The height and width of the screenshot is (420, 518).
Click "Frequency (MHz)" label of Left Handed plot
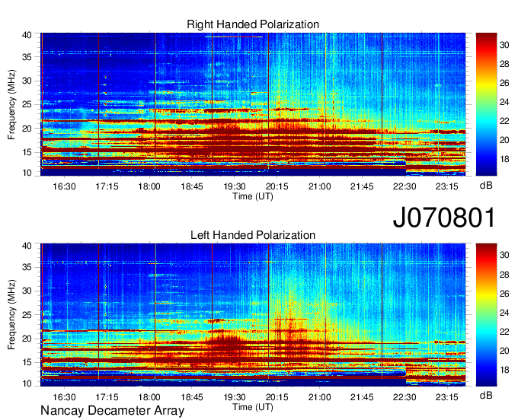pos(11,315)
